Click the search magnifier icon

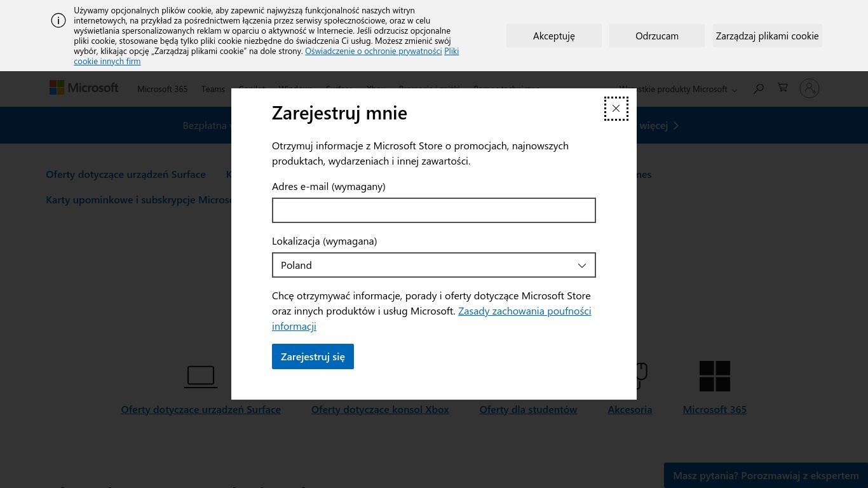click(758, 88)
